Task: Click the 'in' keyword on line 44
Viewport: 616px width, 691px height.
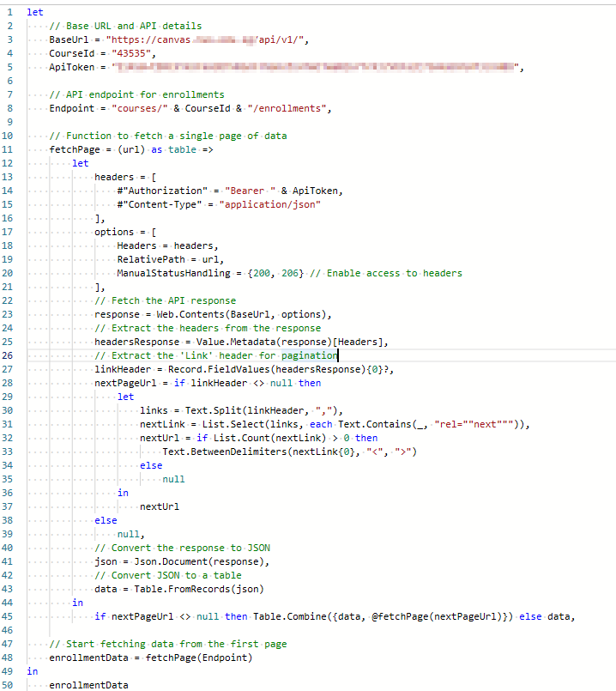Action: pyautogui.click(x=77, y=603)
